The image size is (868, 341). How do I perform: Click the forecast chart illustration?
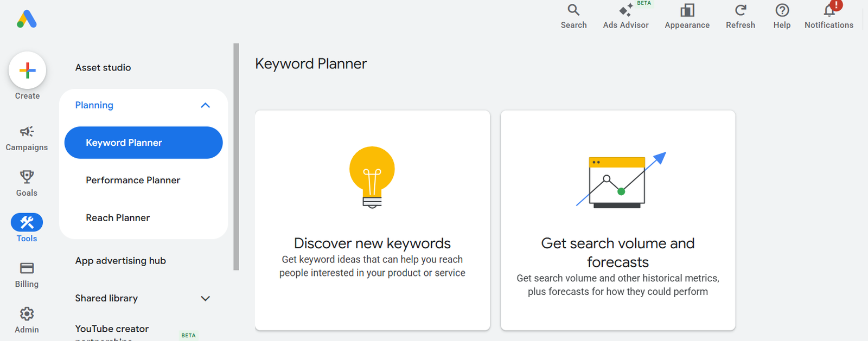tap(621, 180)
